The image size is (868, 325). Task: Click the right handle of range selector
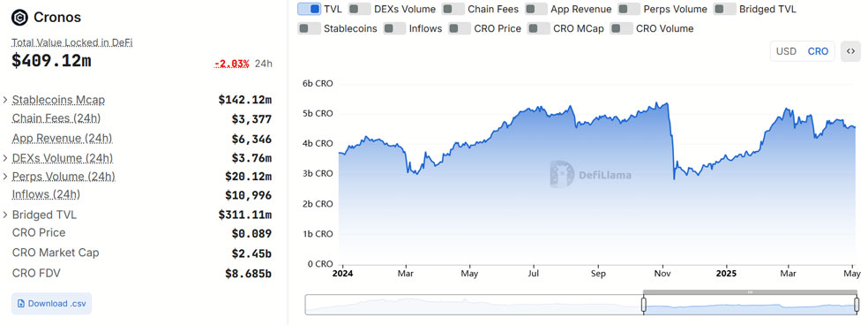click(x=857, y=305)
